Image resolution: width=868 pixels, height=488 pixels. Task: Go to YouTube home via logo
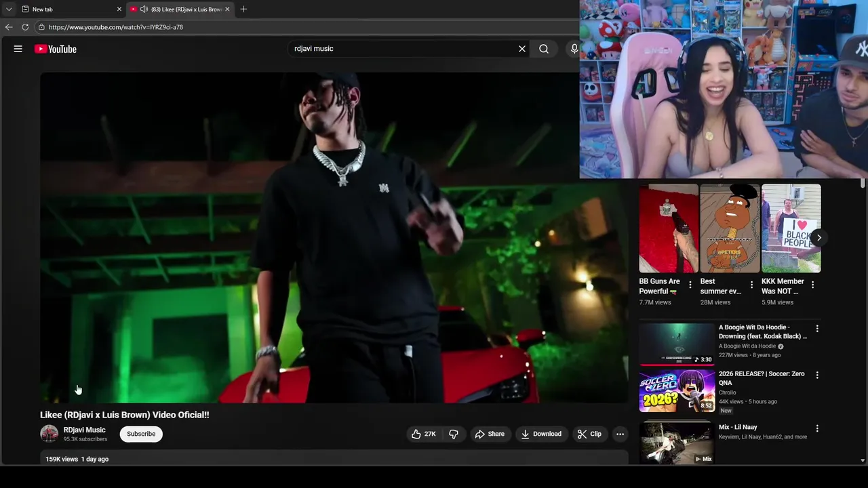click(x=56, y=49)
